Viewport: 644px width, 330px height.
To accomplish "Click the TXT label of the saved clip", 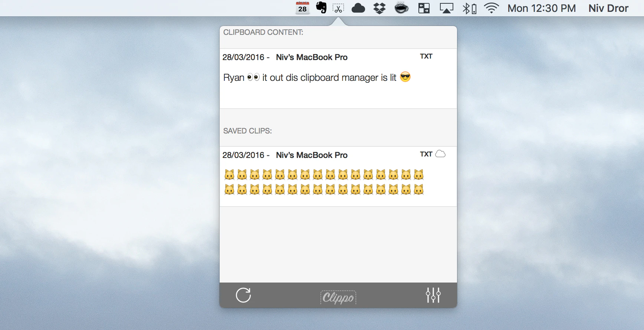I will point(426,154).
